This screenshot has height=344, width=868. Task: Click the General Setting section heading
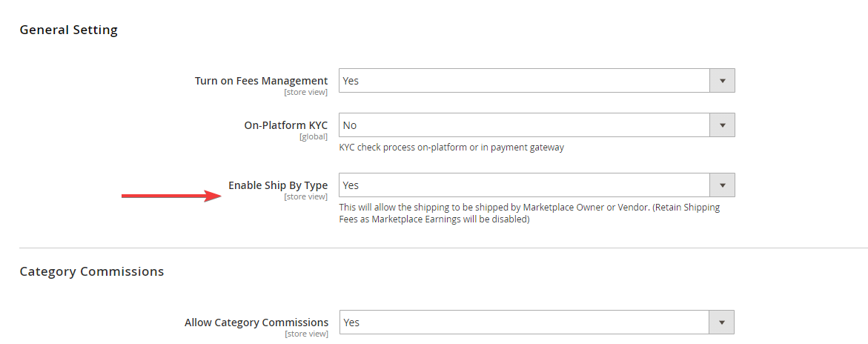point(68,30)
